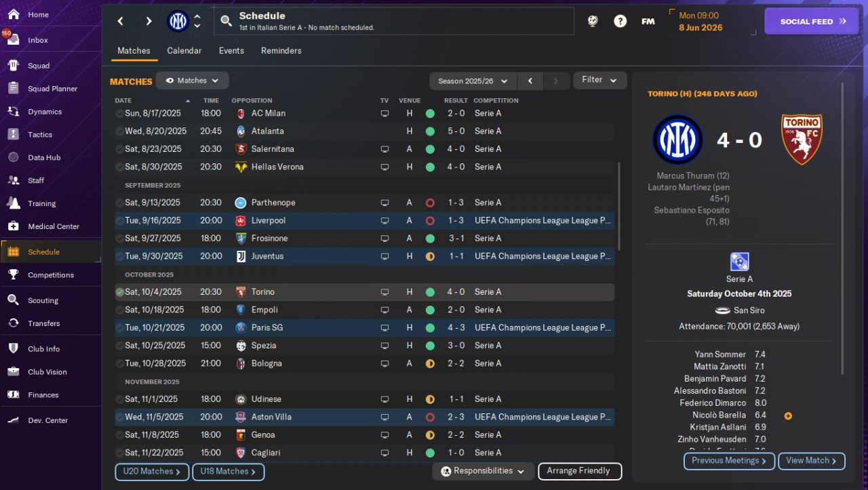Viewport: 868px width, 490px height.
Task: Open Tactics in the sidebar
Action: tap(39, 134)
